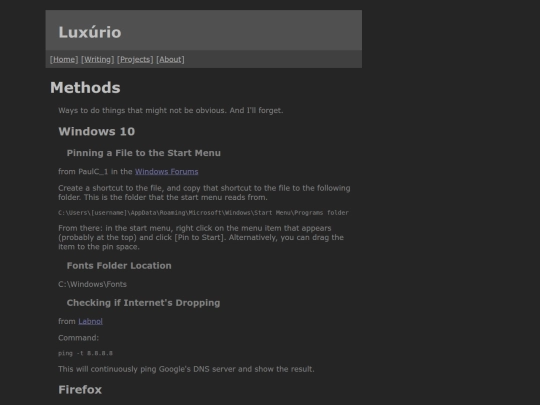Image resolution: width=540 pixels, height=405 pixels.
Task: Click the 'From there: in the start menu' paragraph
Action: (201, 238)
